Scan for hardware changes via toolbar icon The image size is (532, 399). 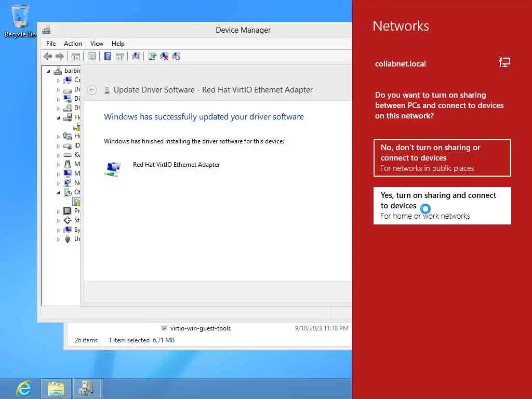136,56
